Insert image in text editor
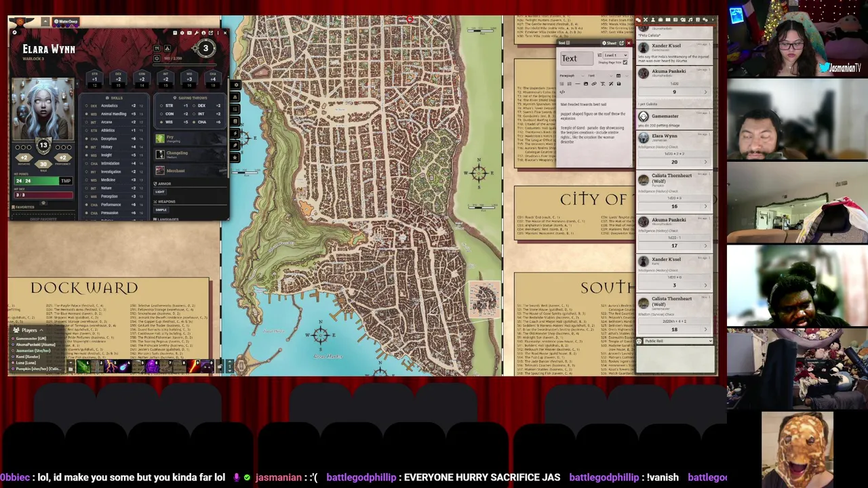This screenshot has width=868, height=488. click(x=586, y=84)
